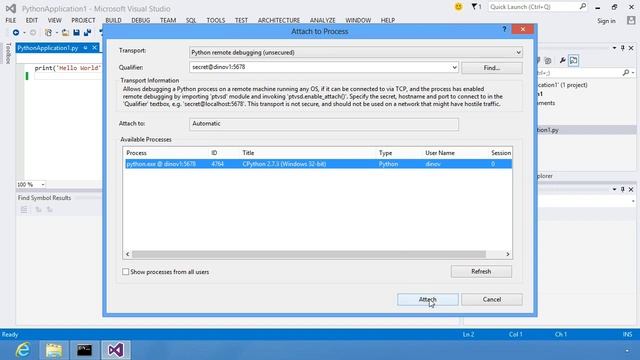The width and height of the screenshot is (640, 360).
Task: Open the ARCHITECTURE menu
Action: tap(279, 20)
